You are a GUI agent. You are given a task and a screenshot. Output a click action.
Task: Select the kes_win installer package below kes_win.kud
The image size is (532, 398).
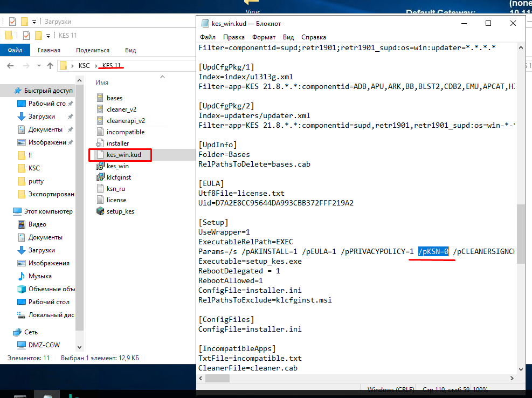pos(118,166)
